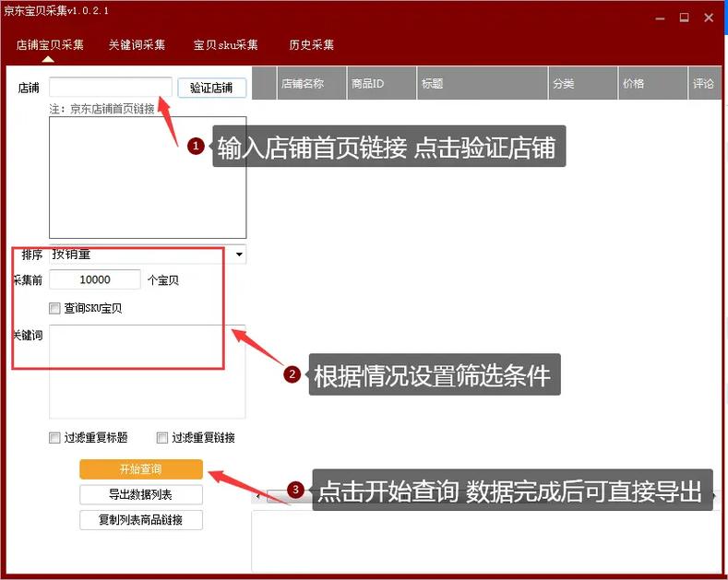Close the 京东宝贝采集 window

pyautogui.click(x=709, y=18)
